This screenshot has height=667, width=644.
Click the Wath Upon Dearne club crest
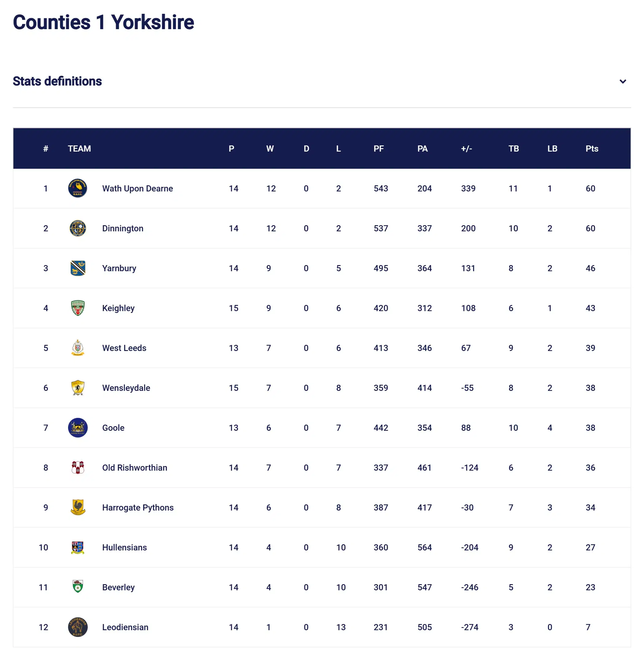(78, 188)
